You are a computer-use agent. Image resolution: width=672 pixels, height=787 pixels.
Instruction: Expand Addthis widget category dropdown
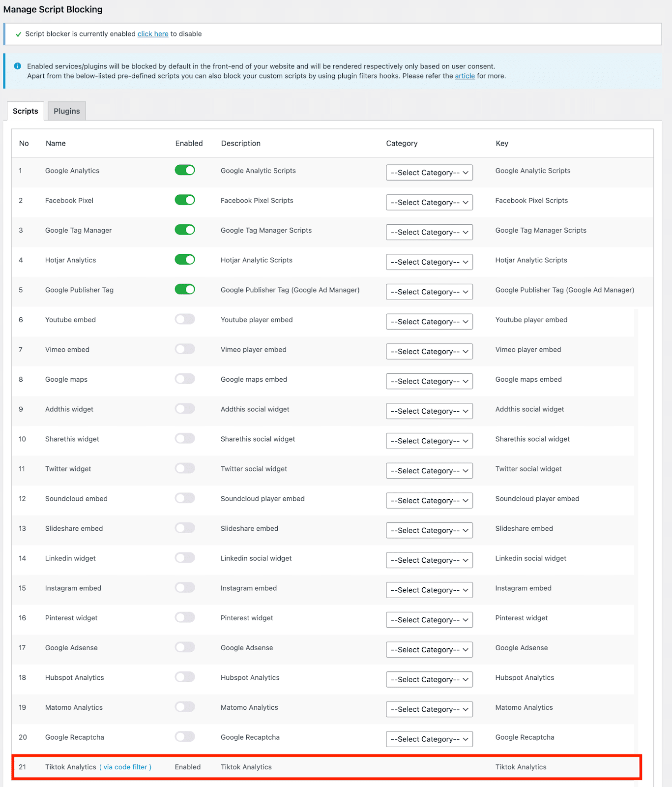(429, 411)
